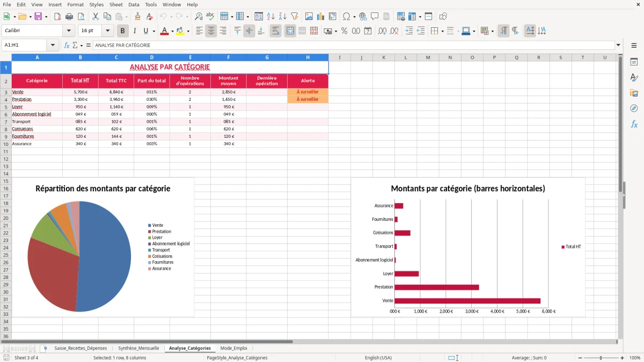Click the Insert Comment icon
The image size is (644, 362).
375,17
